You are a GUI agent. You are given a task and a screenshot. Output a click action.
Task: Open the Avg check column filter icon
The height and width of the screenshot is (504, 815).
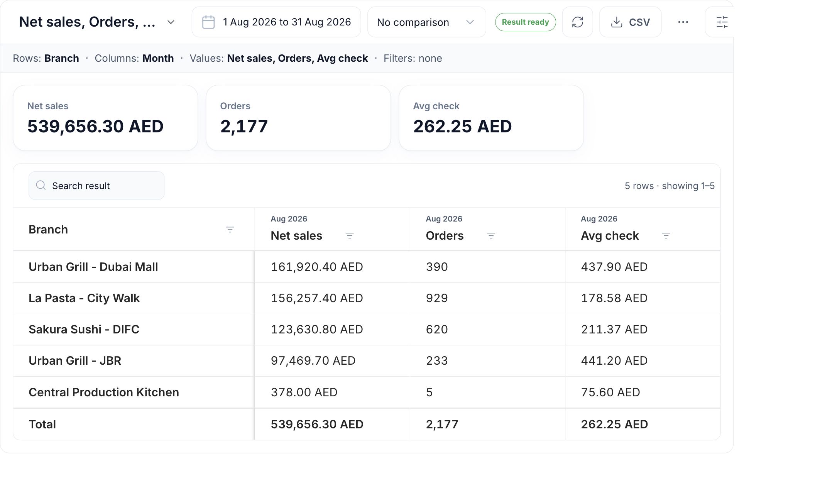(666, 236)
